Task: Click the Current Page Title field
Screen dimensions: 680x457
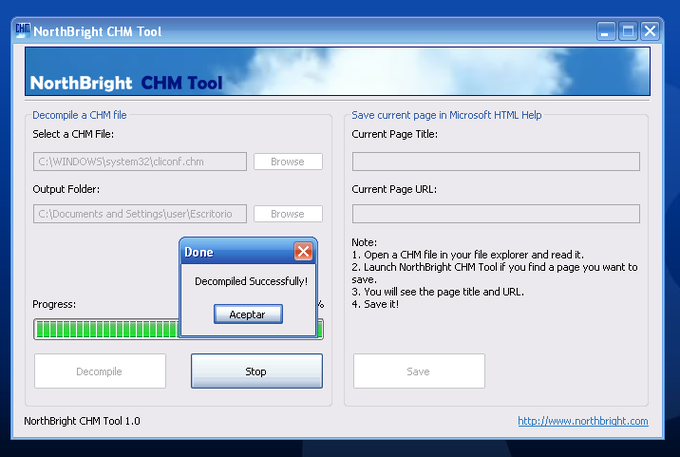Action: pos(496,162)
